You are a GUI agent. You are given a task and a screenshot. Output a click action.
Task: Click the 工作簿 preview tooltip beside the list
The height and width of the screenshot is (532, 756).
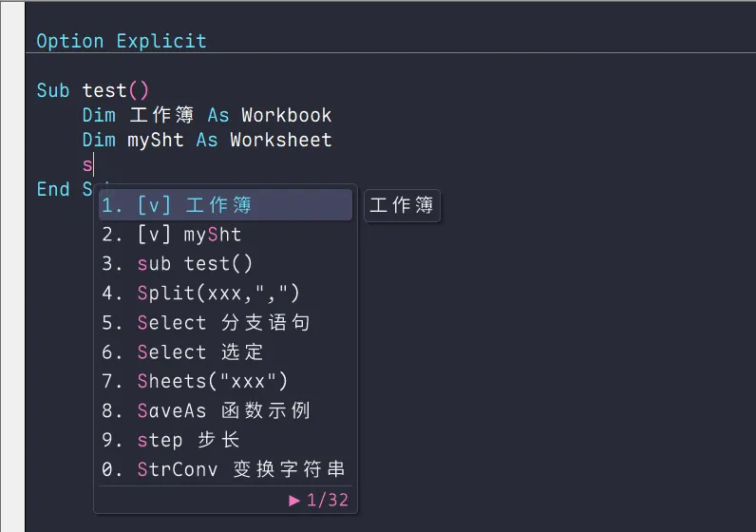[401, 205]
